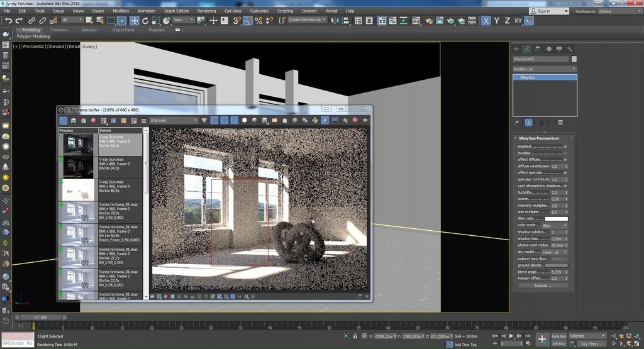Click the Play Animation button
This screenshot has width=644, height=349.
pyautogui.click(x=511, y=336)
